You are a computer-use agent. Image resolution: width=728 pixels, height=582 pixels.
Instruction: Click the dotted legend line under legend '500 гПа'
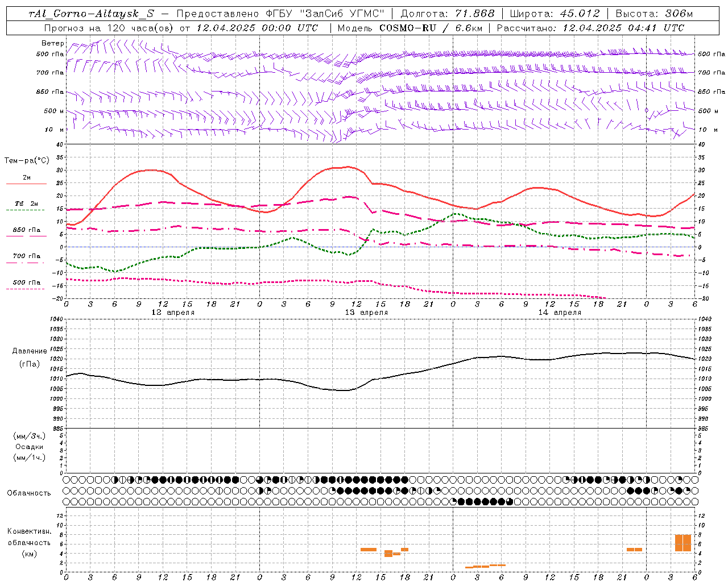click(26, 289)
